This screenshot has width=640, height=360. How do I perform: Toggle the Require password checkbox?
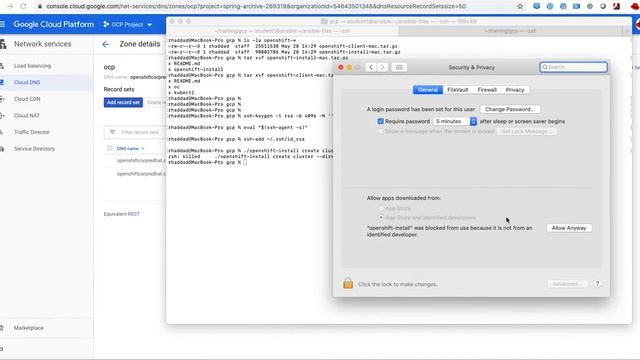(380, 121)
